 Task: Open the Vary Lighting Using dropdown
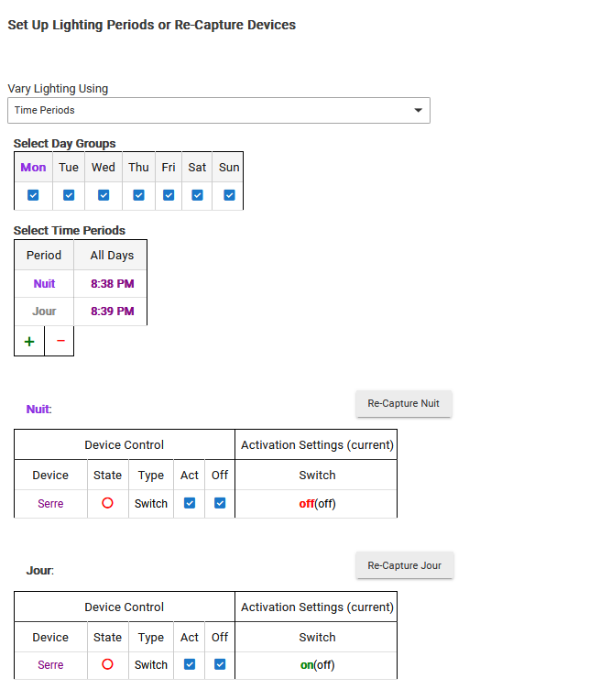219,110
